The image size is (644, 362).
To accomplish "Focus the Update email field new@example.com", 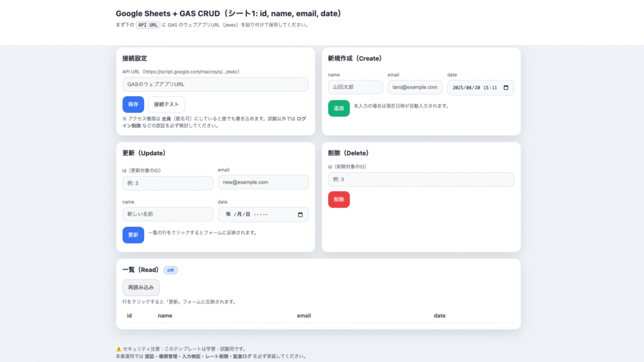I will click(x=264, y=182).
